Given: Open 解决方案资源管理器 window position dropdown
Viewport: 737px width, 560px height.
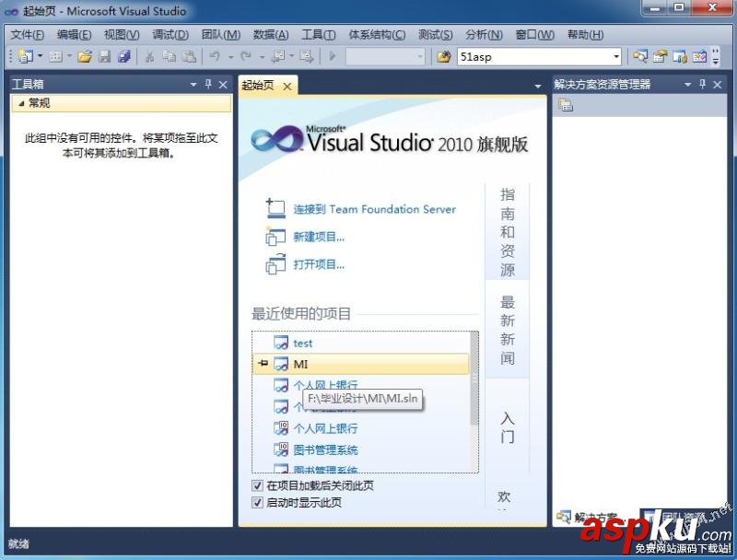Looking at the screenshot, I should pos(687,85).
